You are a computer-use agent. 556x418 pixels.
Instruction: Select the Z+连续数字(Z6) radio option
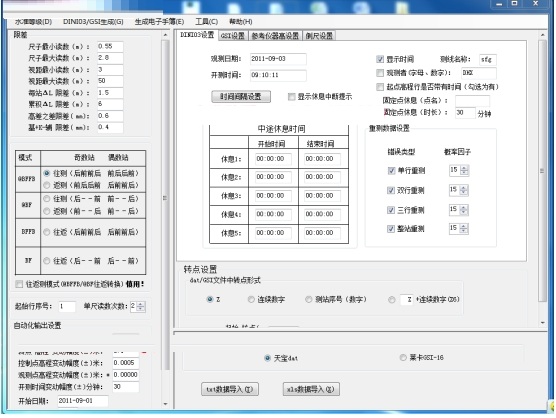tap(392, 300)
